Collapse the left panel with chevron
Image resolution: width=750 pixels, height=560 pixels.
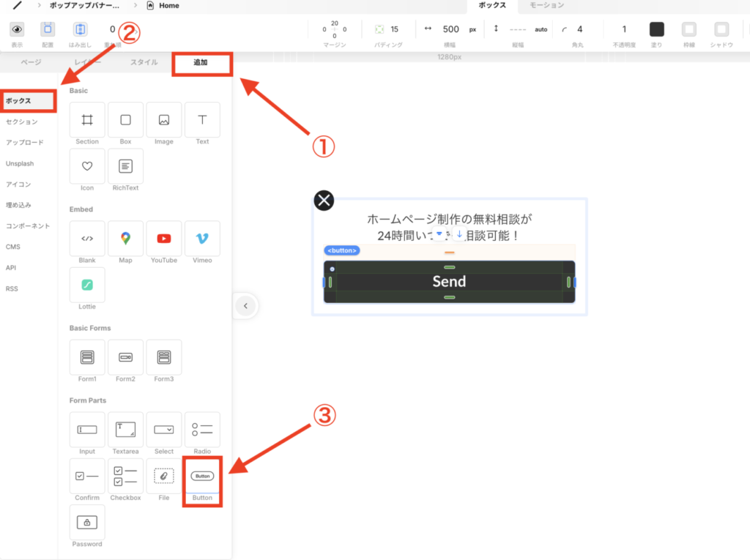(246, 306)
